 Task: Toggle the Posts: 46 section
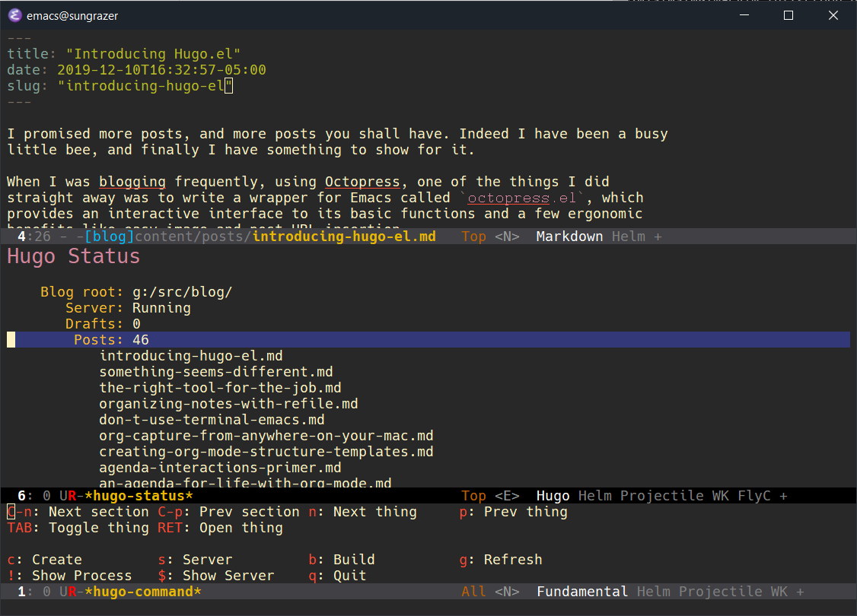[x=428, y=340]
